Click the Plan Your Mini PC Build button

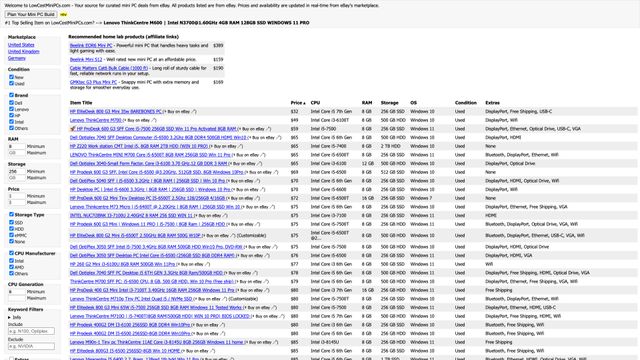(31, 14)
